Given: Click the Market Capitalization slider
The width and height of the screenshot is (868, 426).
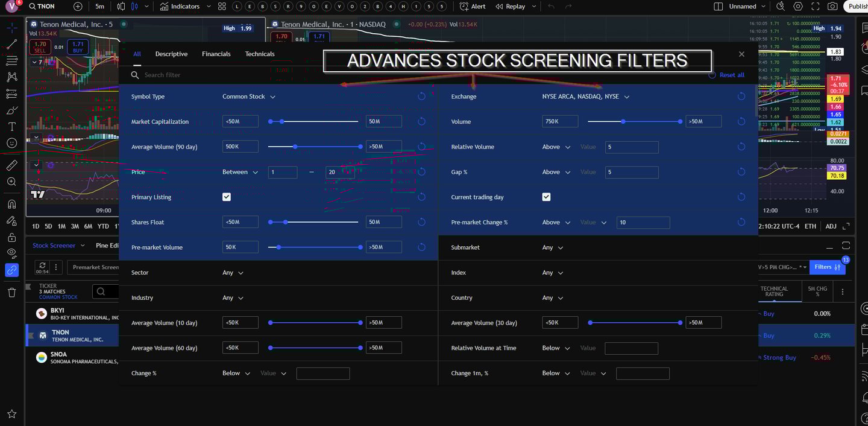Looking at the screenshot, I should 314,121.
